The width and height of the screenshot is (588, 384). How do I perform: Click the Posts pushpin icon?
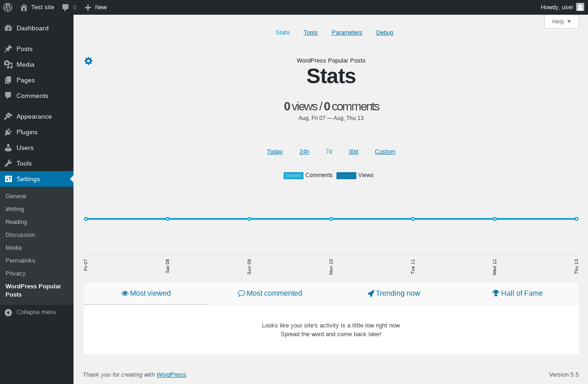[8, 49]
